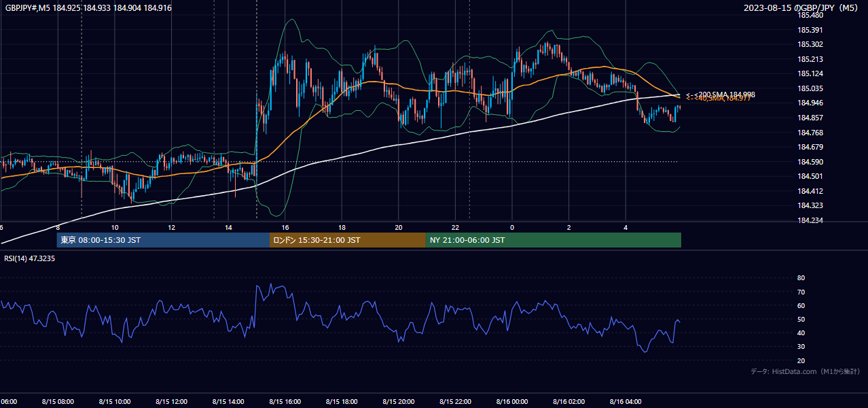Click the 8/15 08:00 bottom date label
This screenshot has height=408, width=868.
58,402
